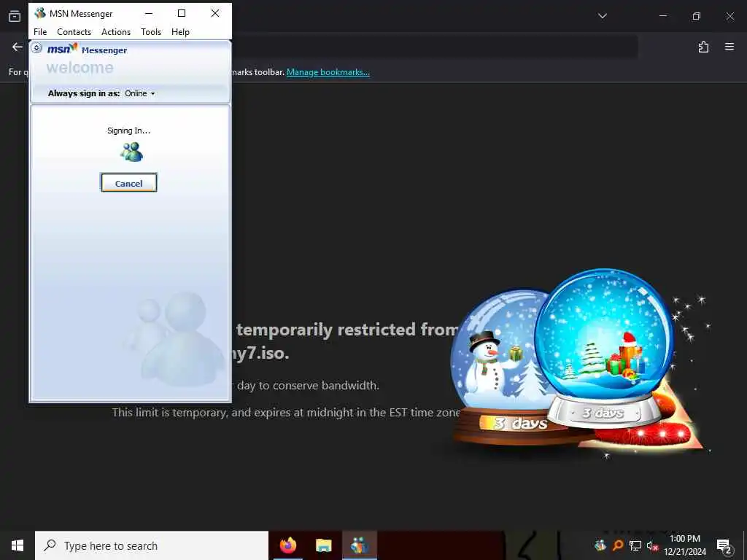This screenshot has width=747, height=560.
Task: Click the Firefox address bar
Action: 435,47
